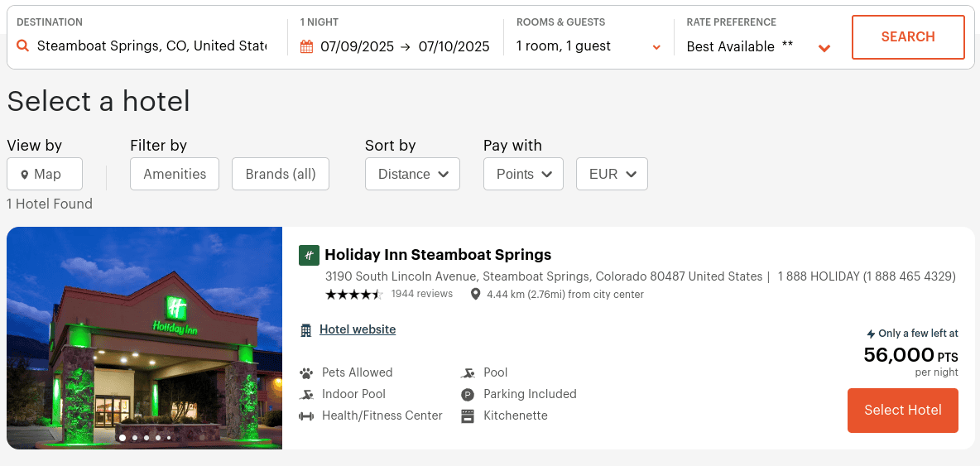The width and height of the screenshot is (980, 466).
Task: Select the second photo carousel dot
Action: [x=134, y=438]
